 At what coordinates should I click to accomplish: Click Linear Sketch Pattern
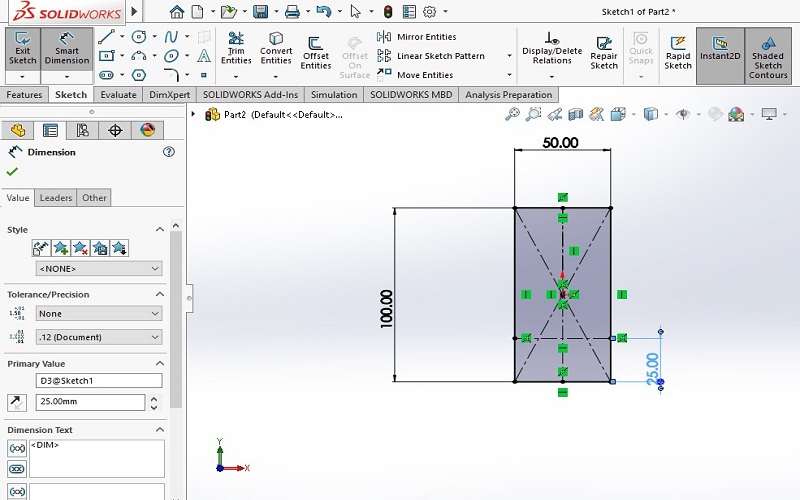click(431, 56)
